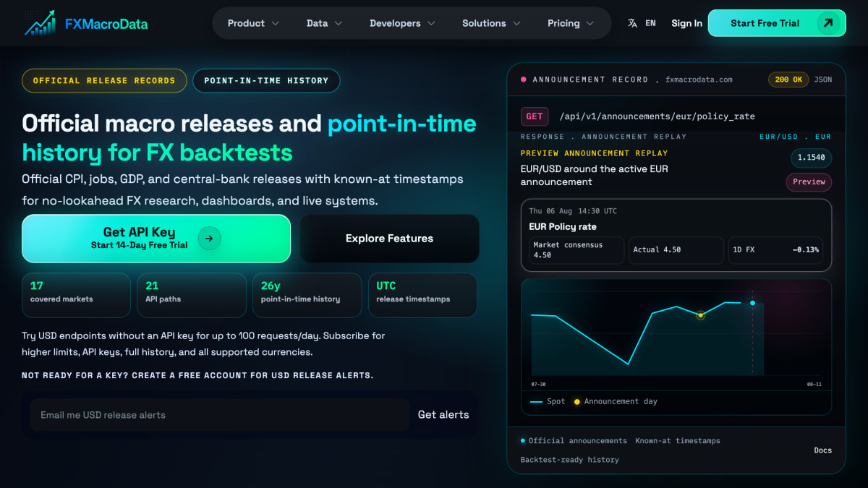868x488 pixels.
Task: Click the yellow announcement day marker on chart
Action: (x=700, y=315)
